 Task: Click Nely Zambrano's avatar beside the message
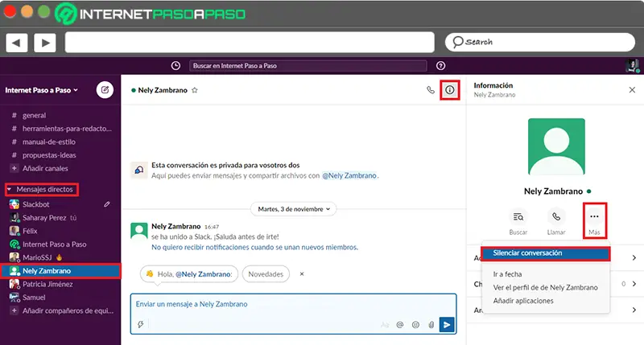click(x=138, y=231)
